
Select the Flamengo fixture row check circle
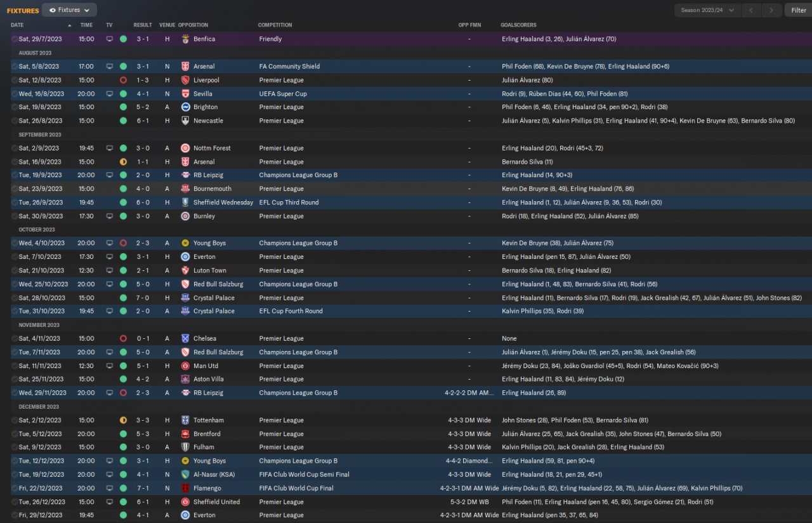15,488
